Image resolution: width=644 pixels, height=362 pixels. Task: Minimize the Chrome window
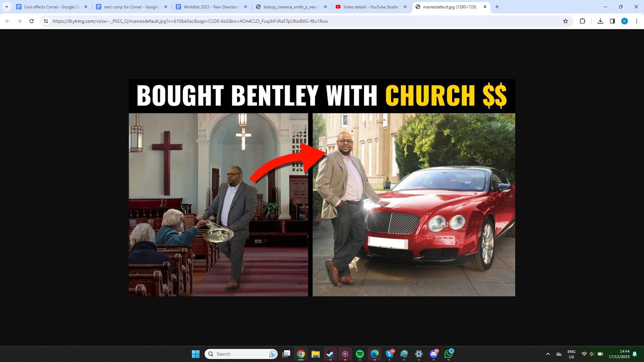point(605,7)
